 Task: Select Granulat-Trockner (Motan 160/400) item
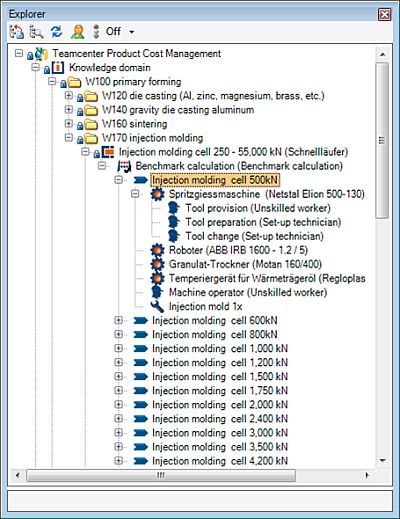click(x=245, y=264)
